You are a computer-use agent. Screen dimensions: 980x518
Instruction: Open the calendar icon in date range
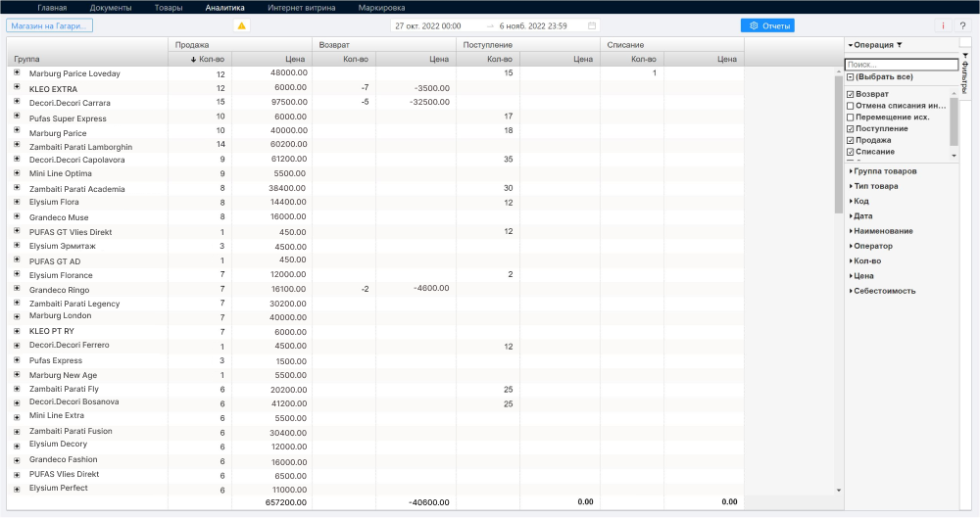click(x=592, y=25)
